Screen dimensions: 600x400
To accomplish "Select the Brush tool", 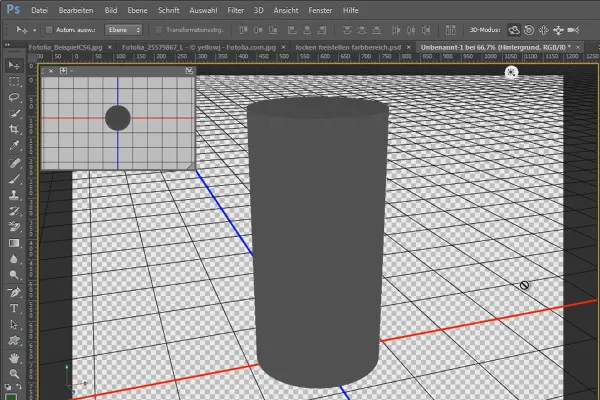I will (14, 179).
